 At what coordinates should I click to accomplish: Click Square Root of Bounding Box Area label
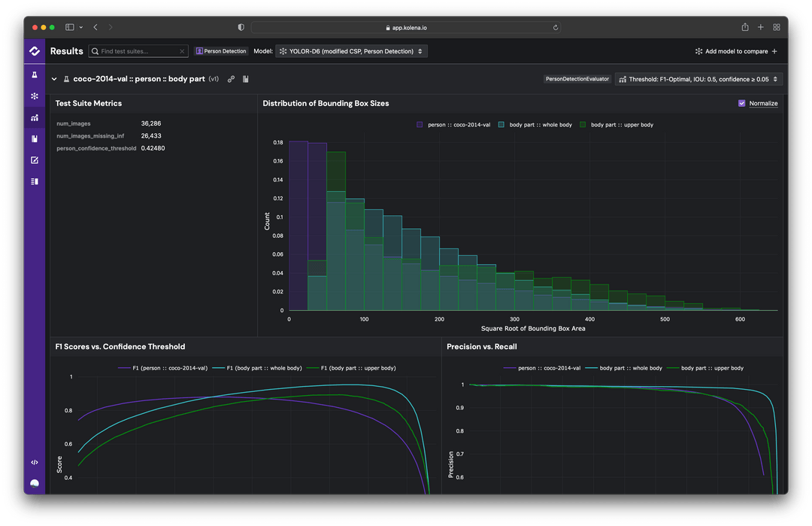(533, 329)
